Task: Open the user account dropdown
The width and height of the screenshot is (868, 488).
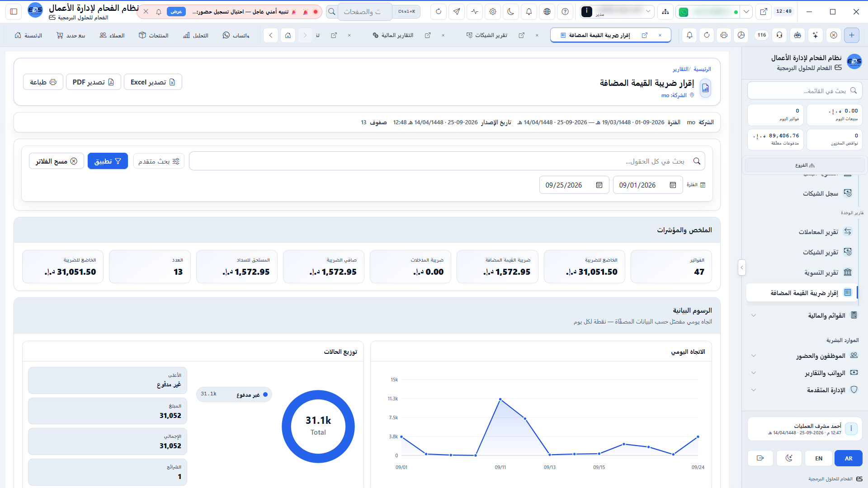Action: [x=617, y=12]
